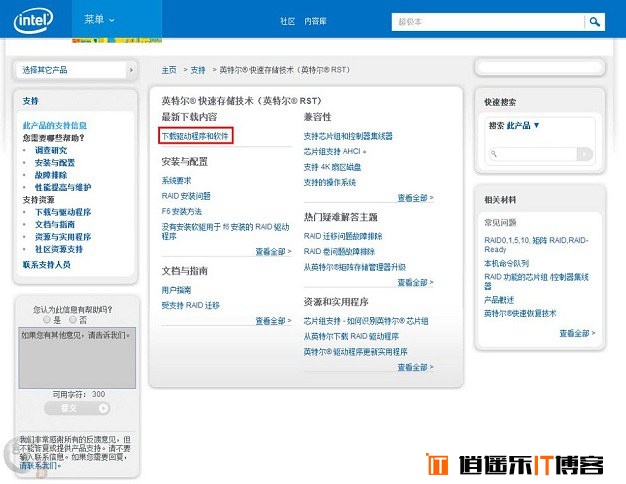Open RAID 功能的芯片组 /控制器集线器 link
Viewport: 626px width, 484px height.
(536, 281)
